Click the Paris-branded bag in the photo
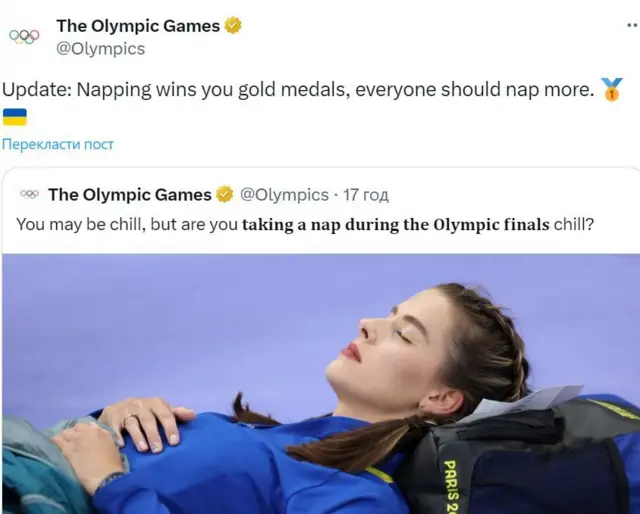The image size is (640, 514). pos(520,460)
